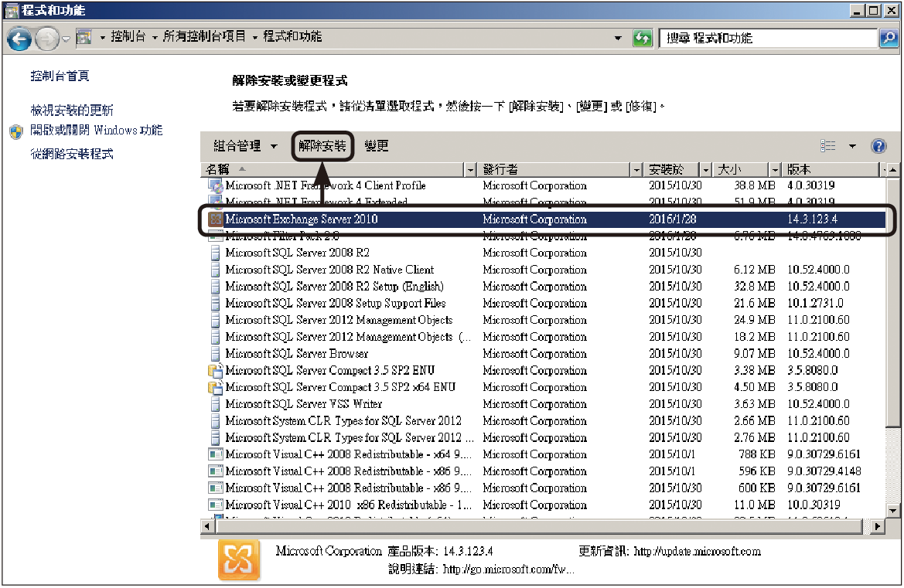Click 程式和功能 breadcrumb segment
904x588 pixels.
pos(292,36)
